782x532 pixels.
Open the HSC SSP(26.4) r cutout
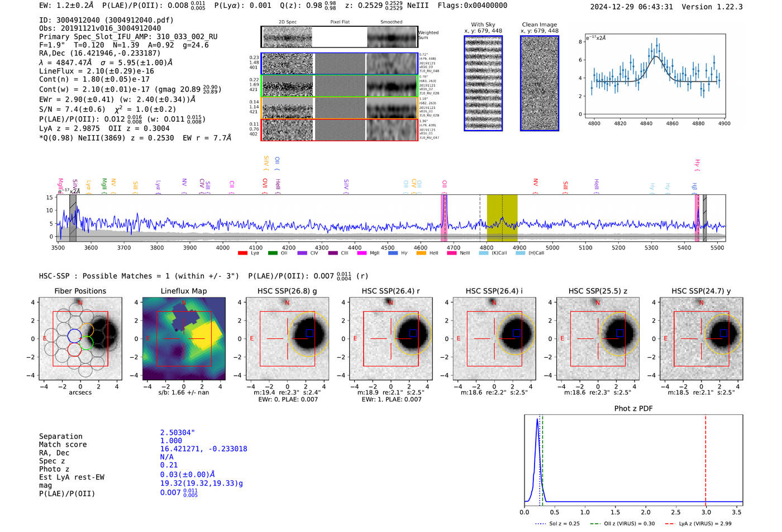(391, 338)
